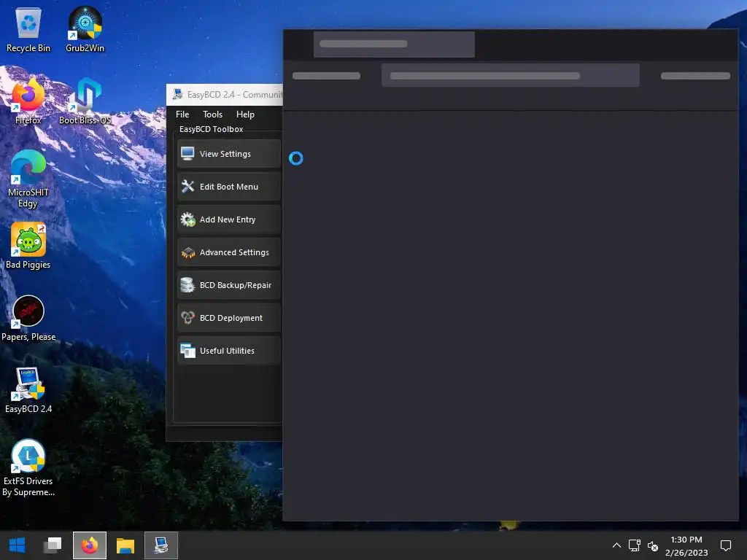Open notification center icon
This screenshot has height=560, width=747.
click(x=726, y=545)
